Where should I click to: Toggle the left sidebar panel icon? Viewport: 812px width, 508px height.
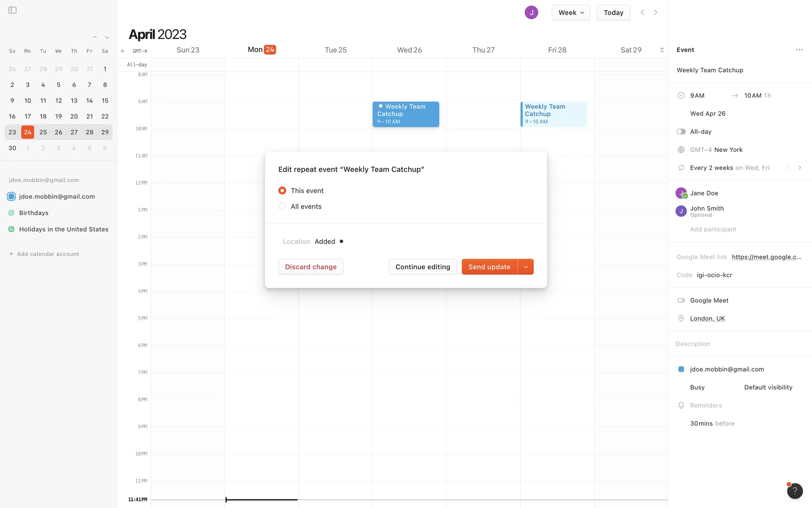click(x=12, y=10)
